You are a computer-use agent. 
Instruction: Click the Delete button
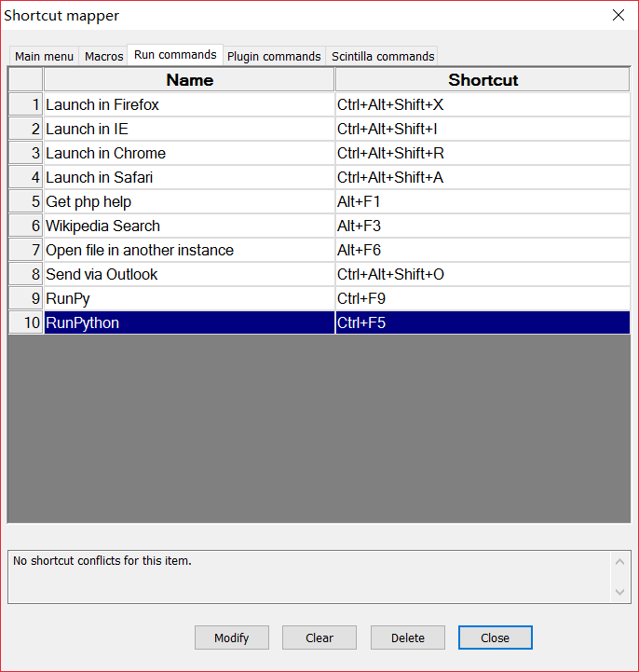click(x=408, y=638)
